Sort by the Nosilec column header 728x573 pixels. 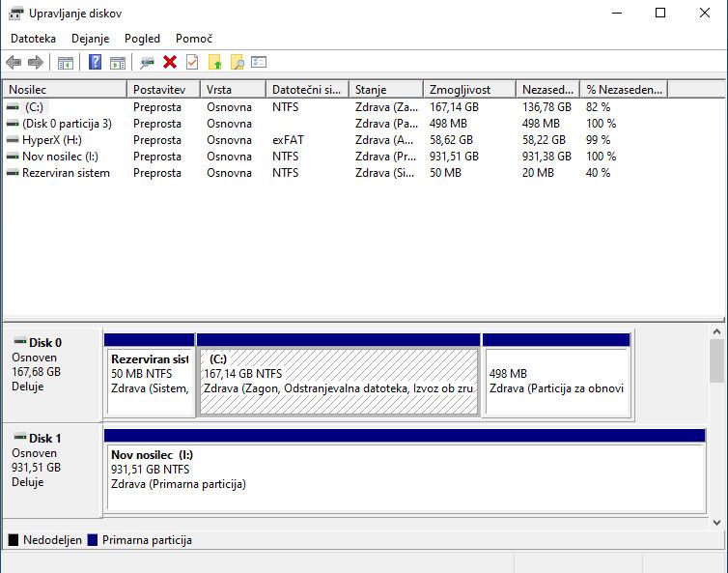[x=65, y=89]
